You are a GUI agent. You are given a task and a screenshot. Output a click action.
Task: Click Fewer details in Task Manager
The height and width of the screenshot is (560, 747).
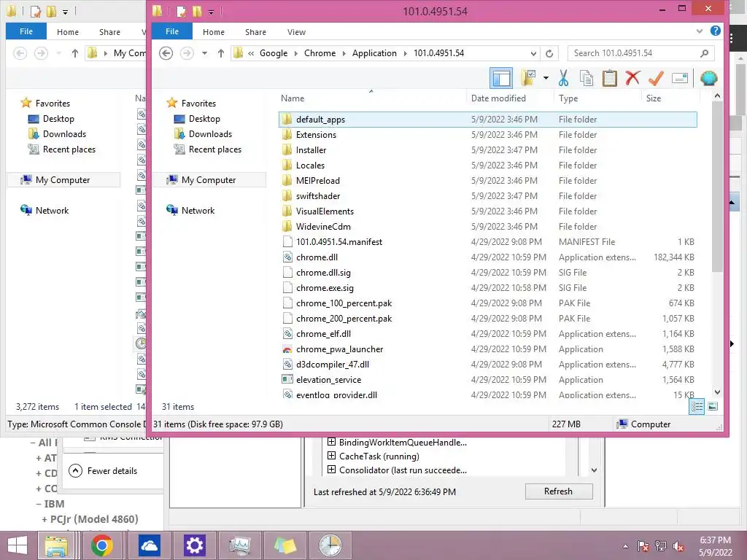click(103, 471)
